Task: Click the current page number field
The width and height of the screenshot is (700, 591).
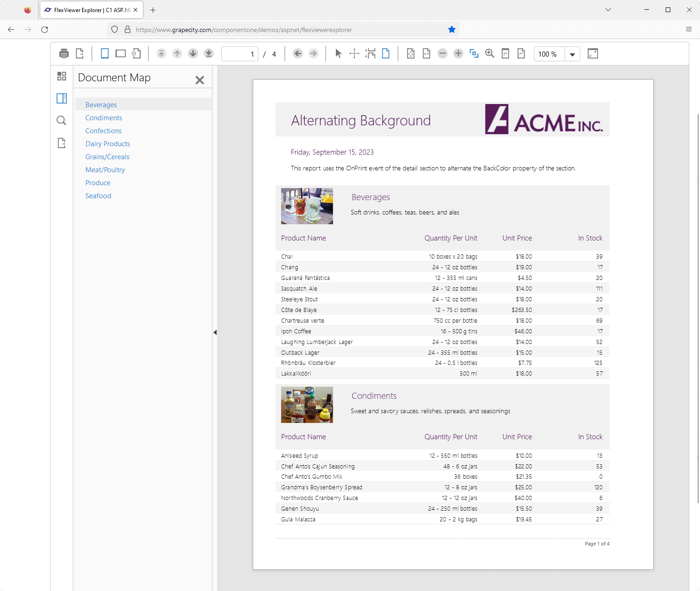Action: coord(239,54)
